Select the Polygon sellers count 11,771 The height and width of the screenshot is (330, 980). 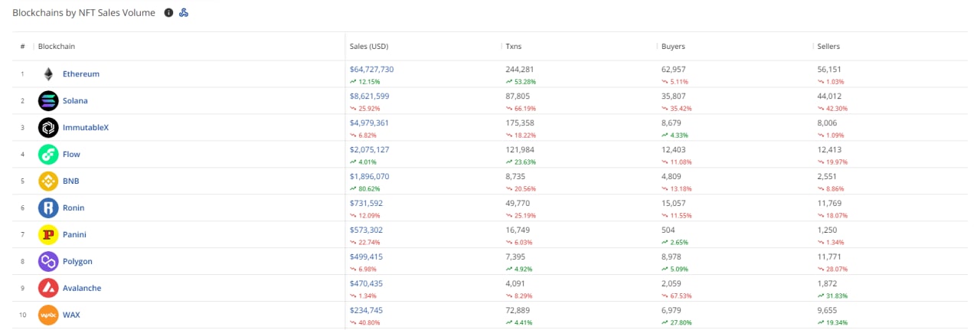tap(831, 256)
